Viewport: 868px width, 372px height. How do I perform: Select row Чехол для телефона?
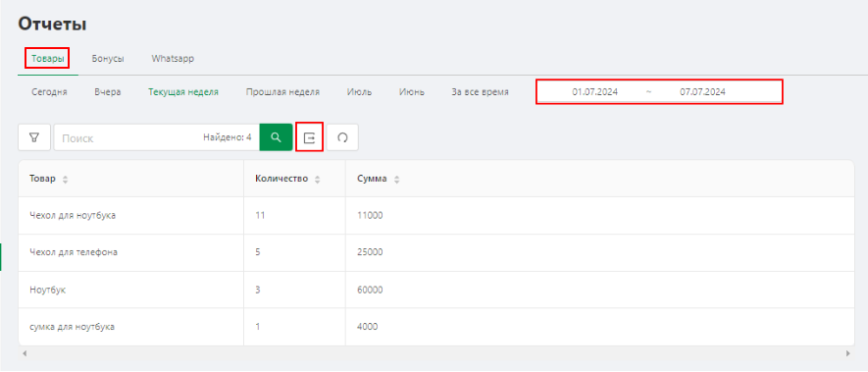tap(436, 252)
